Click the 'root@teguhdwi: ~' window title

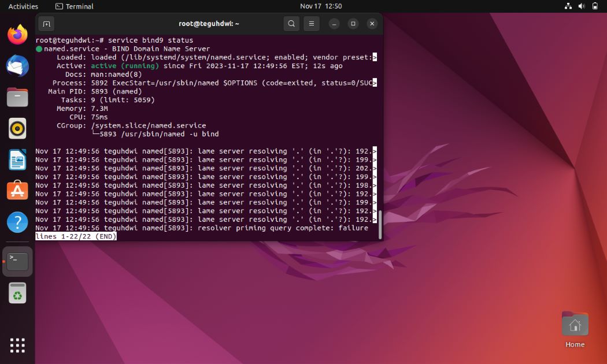coord(209,24)
